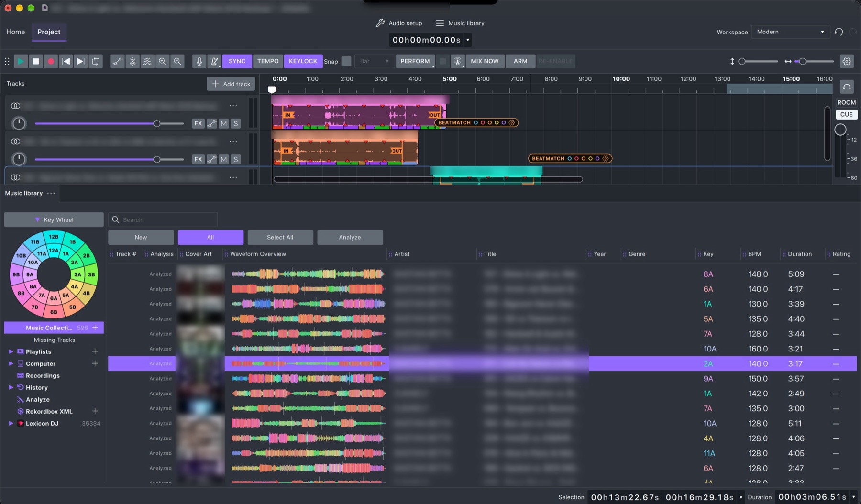Toggle the loop playback icon
861x504 pixels.
(x=96, y=61)
